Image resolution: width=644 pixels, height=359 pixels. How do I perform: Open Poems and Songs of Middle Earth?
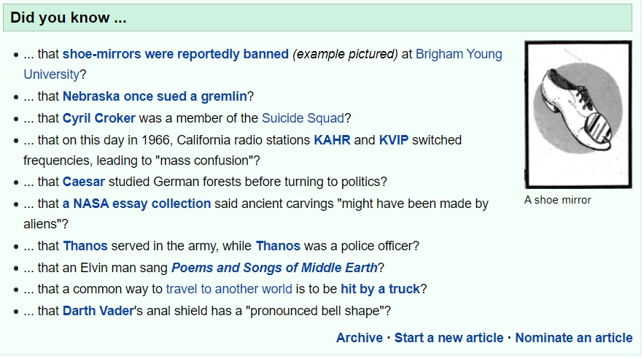tap(273, 267)
